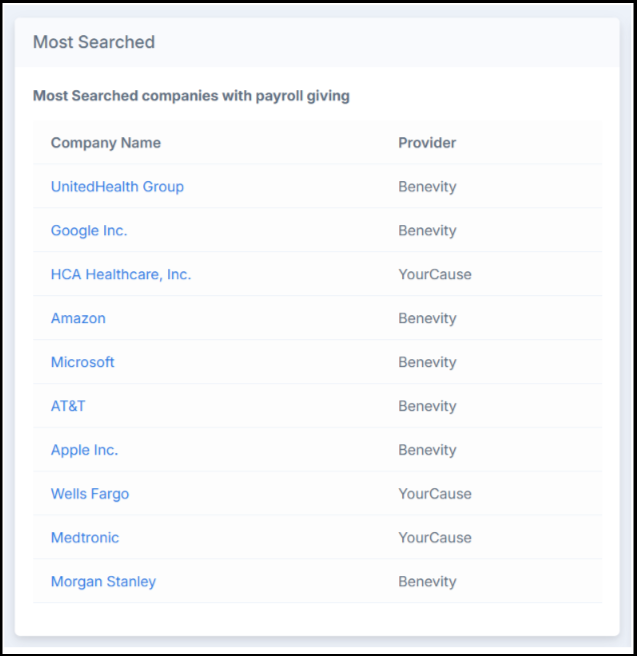This screenshot has height=656, width=637.
Task: Click the Company Name column header
Action: (106, 143)
